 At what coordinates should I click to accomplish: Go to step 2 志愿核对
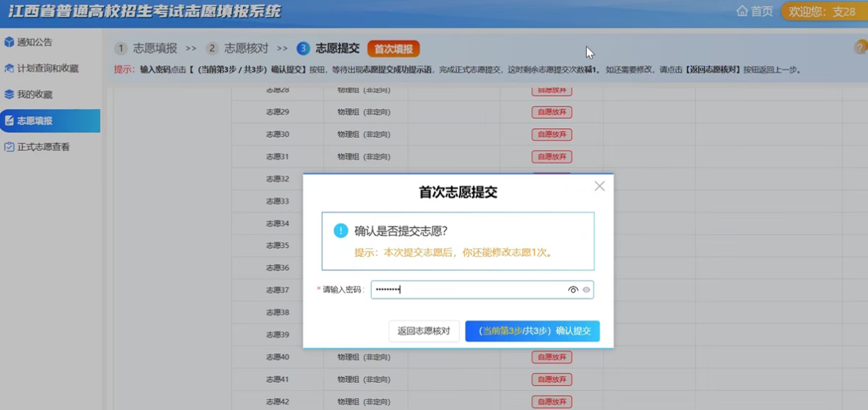pyautogui.click(x=238, y=48)
